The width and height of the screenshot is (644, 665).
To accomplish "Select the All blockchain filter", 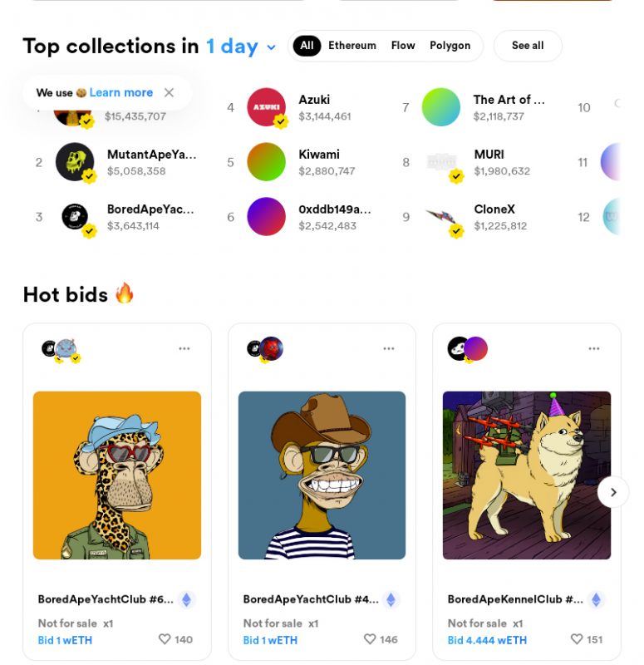I will point(307,46).
